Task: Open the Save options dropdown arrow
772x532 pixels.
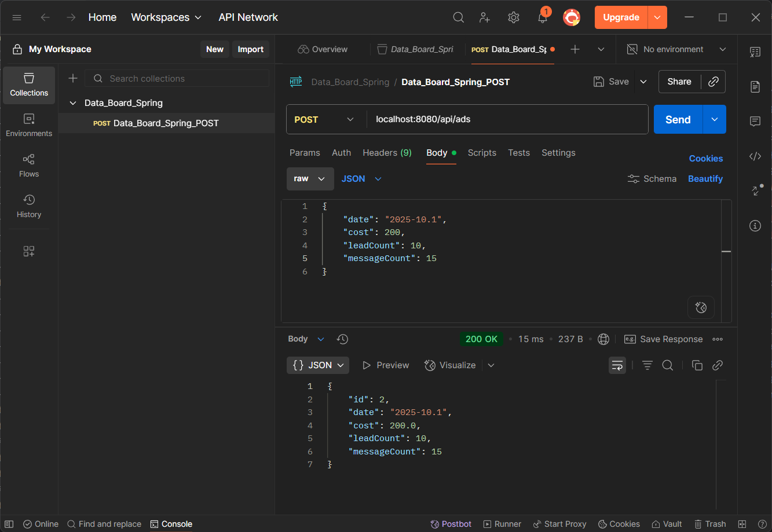Action: 643,82
